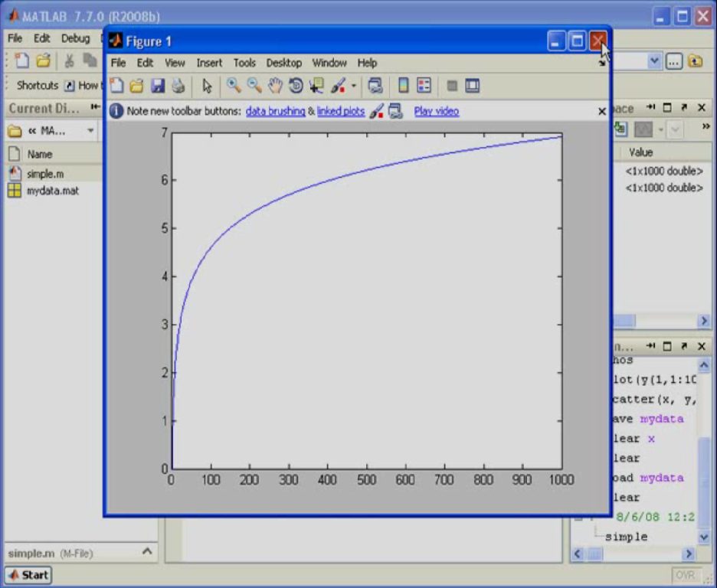Open the Insert menu in Figure 1

click(x=209, y=63)
